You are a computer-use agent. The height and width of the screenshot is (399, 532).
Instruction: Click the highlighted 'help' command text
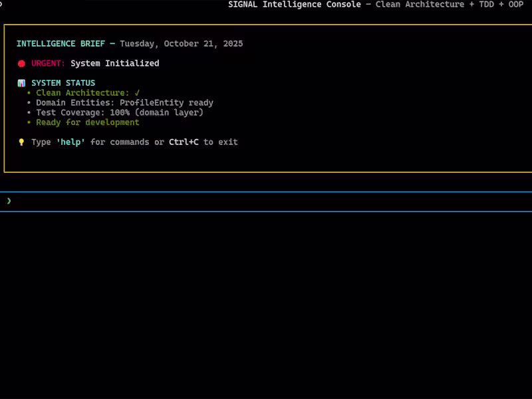(70, 142)
